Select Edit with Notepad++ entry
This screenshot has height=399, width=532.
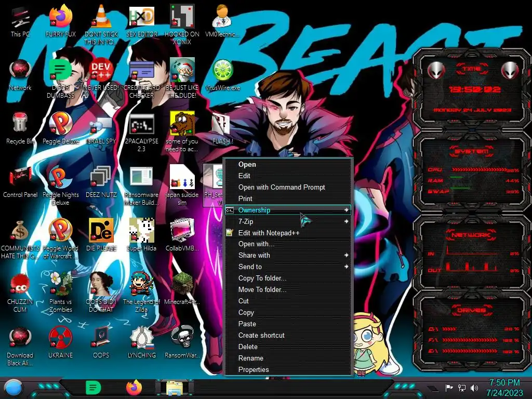(x=288, y=233)
